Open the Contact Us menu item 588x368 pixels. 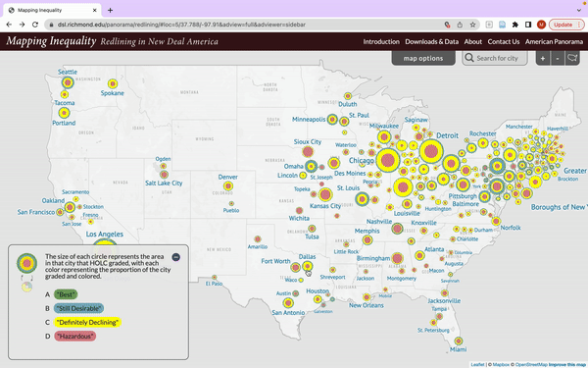coord(504,41)
